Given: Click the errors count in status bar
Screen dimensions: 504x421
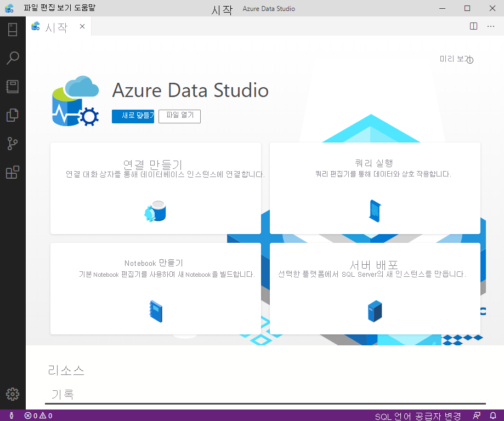Looking at the screenshot, I should coord(31,416).
